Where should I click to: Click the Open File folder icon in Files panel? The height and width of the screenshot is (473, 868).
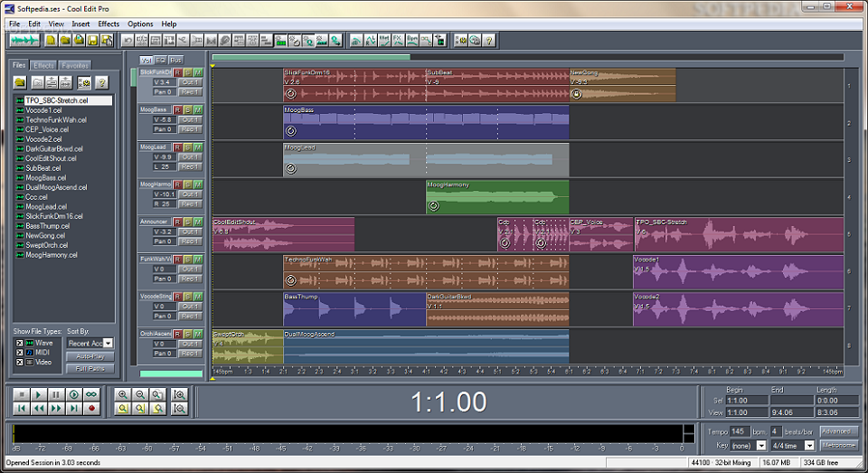[x=20, y=82]
